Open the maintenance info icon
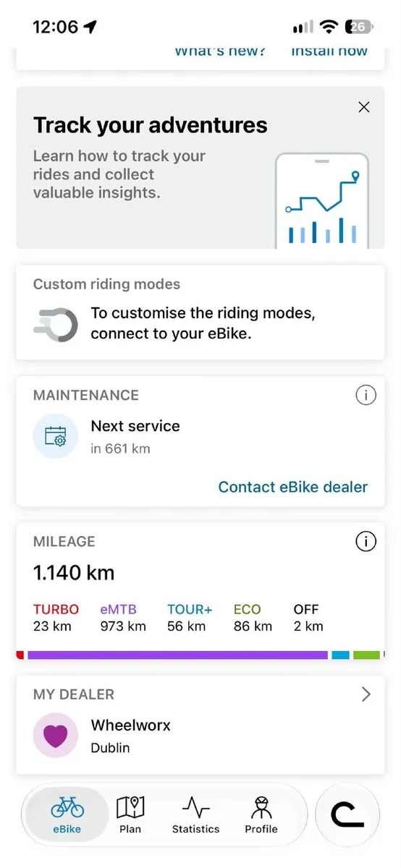Viewport: 401px width, 868px height. (366, 395)
